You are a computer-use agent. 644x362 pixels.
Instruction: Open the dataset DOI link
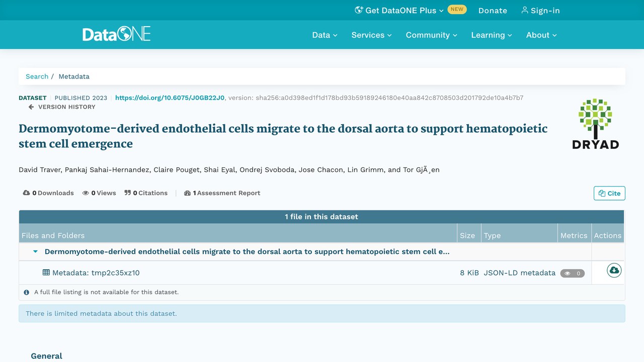[x=170, y=98]
